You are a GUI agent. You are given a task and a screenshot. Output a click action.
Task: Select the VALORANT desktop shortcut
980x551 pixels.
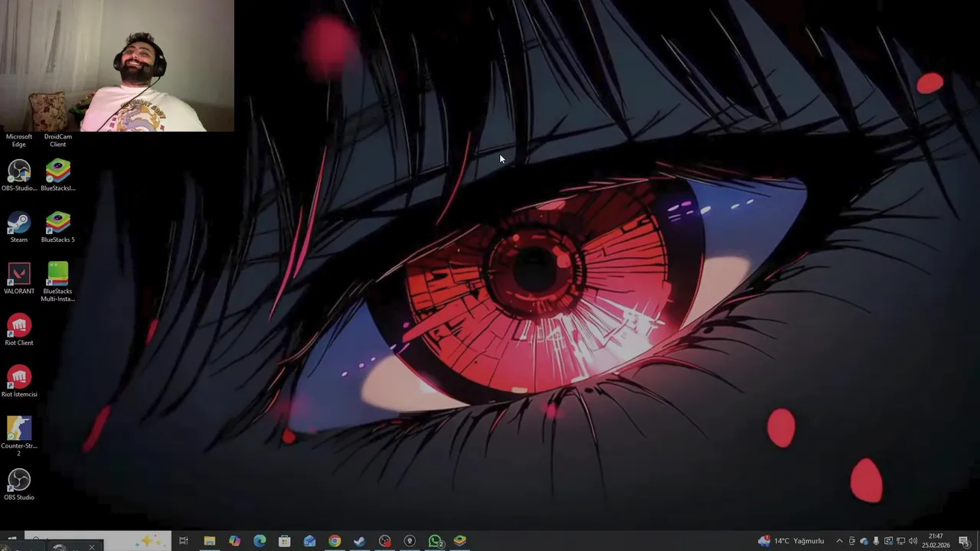coord(19,279)
